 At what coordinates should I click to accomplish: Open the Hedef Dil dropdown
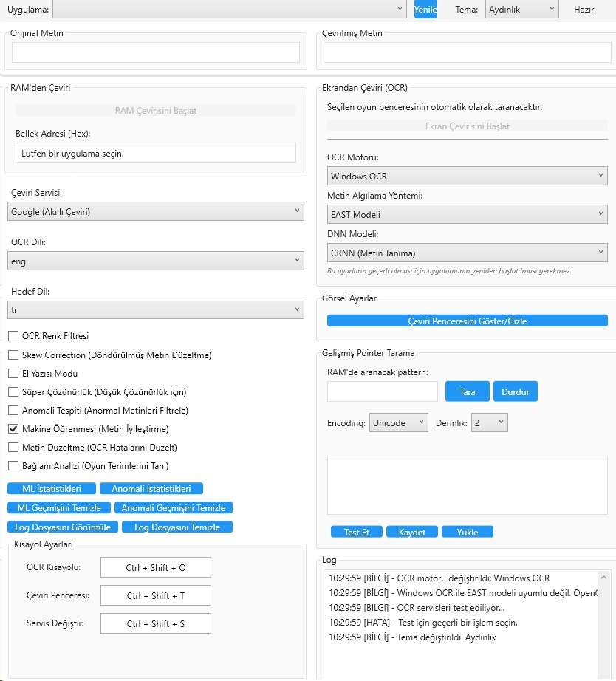155,309
